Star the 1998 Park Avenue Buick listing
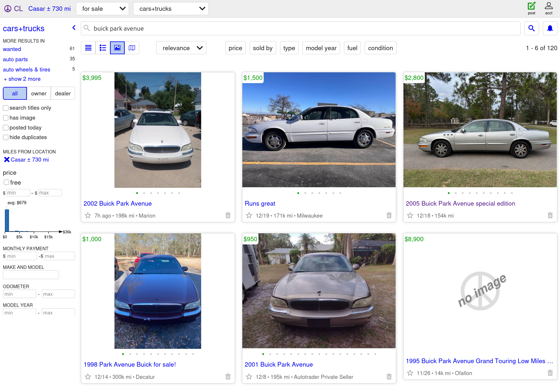 (x=88, y=377)
